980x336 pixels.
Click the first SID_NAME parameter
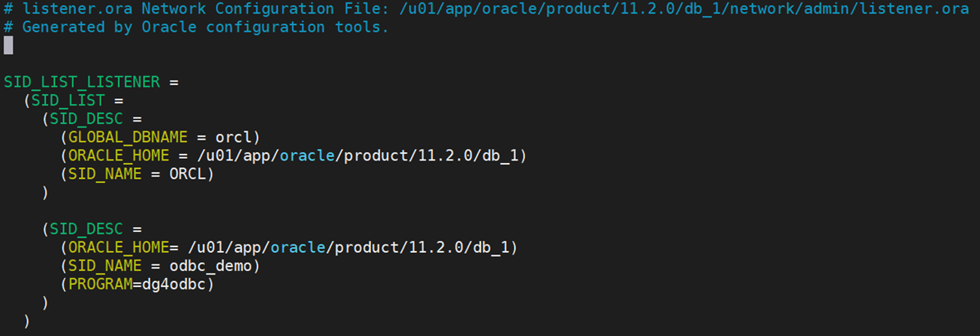[x=105, y=174]
